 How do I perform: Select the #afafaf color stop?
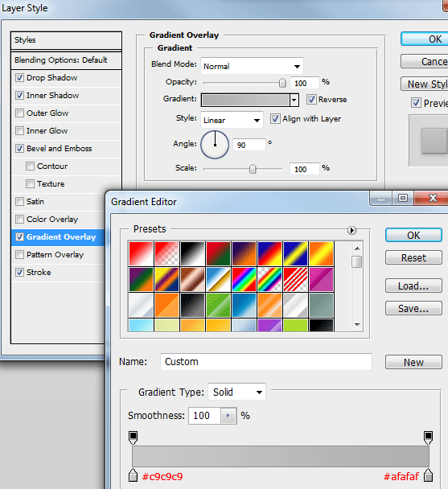point(428,475)
